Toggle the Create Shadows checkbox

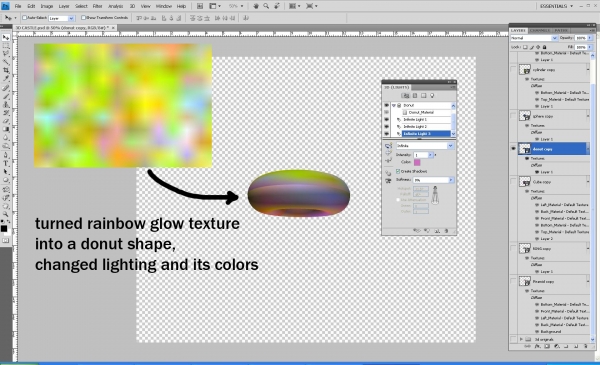coord(398,171)
